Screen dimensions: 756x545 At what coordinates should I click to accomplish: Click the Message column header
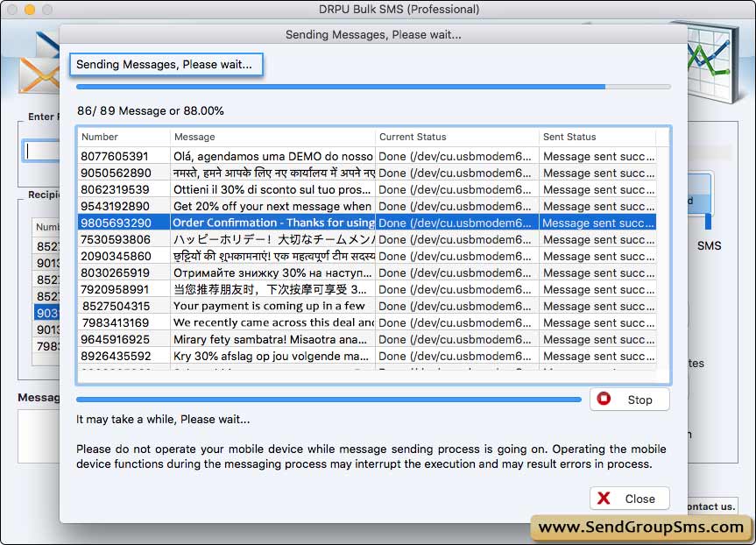point(273,137)
